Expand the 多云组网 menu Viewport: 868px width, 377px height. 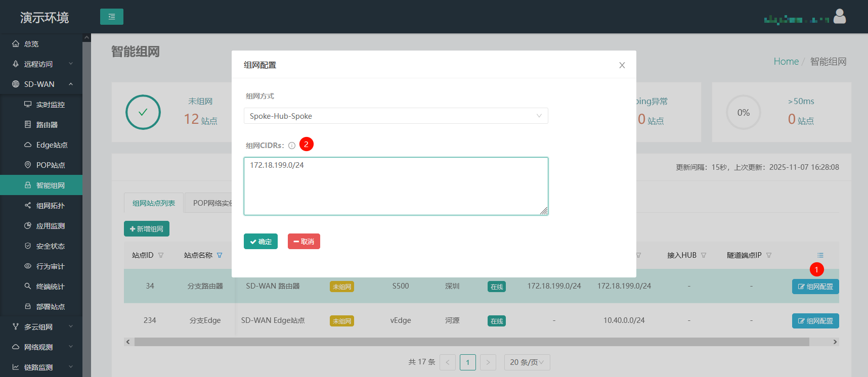coord(41,327)
